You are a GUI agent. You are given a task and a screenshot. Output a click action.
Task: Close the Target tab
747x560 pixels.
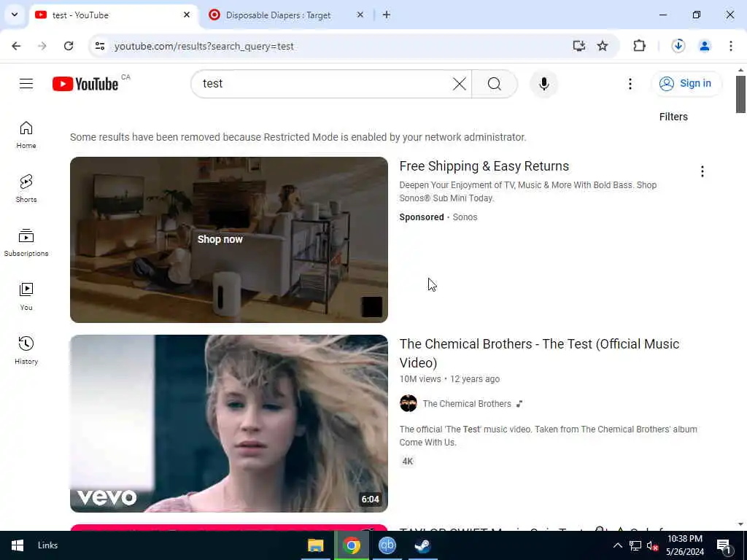click(x=360, y=15)
